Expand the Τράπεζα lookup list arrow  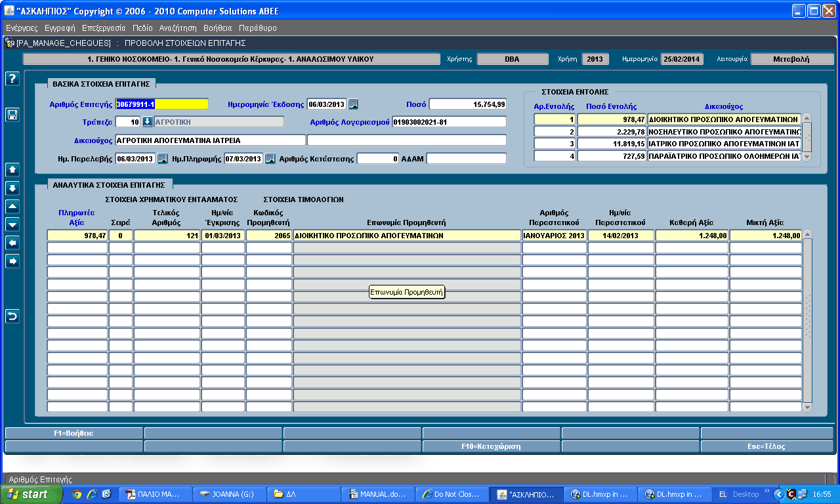148,121
